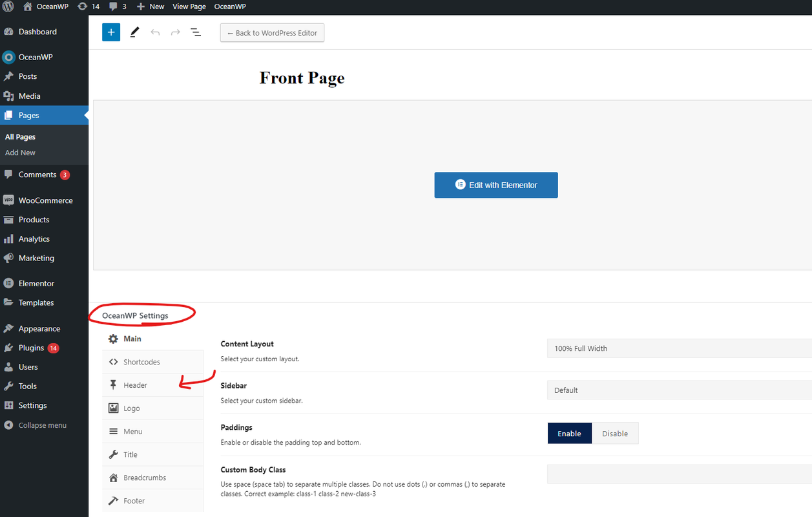Open Media library in sidebar
Image resolution: width=812 pixels, height=517 pixels.
coord(44,96)
